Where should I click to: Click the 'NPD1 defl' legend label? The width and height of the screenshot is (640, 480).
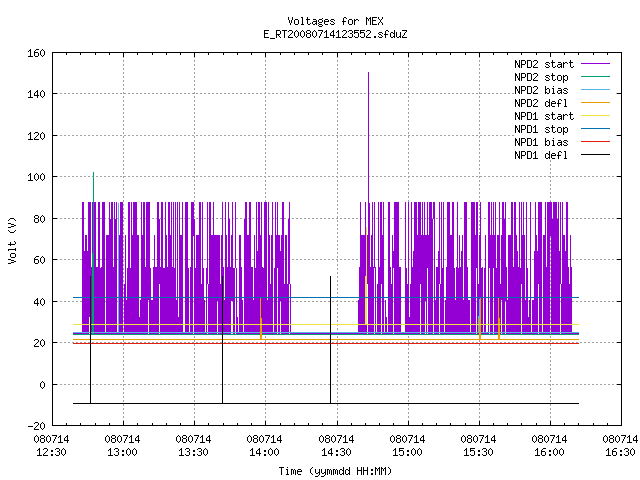point(541,156)
